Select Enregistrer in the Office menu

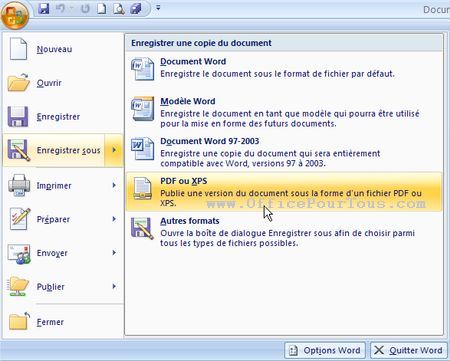[63, 117]
